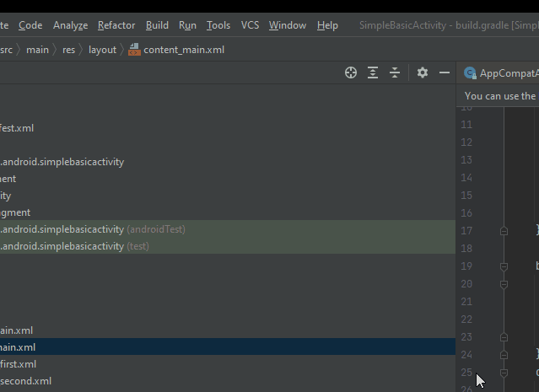The width and height of the screenshot is (539, 392).
Task: Select the first .android.simplebasicactivity package
Action: point(228,162)
